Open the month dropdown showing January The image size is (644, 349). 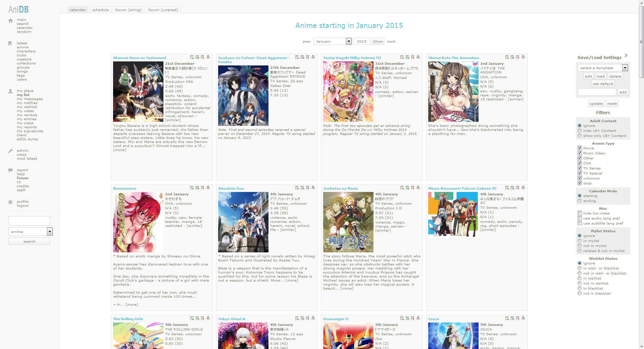click(x=333, y=41)
